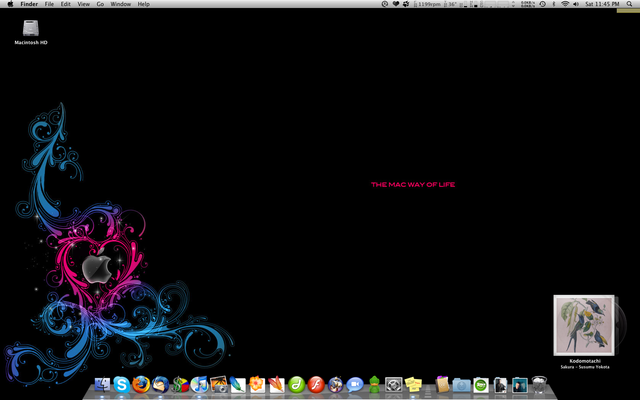This screenshot has width=640, height=400.
Task: Open the Help menu
Action: [143, 4]
